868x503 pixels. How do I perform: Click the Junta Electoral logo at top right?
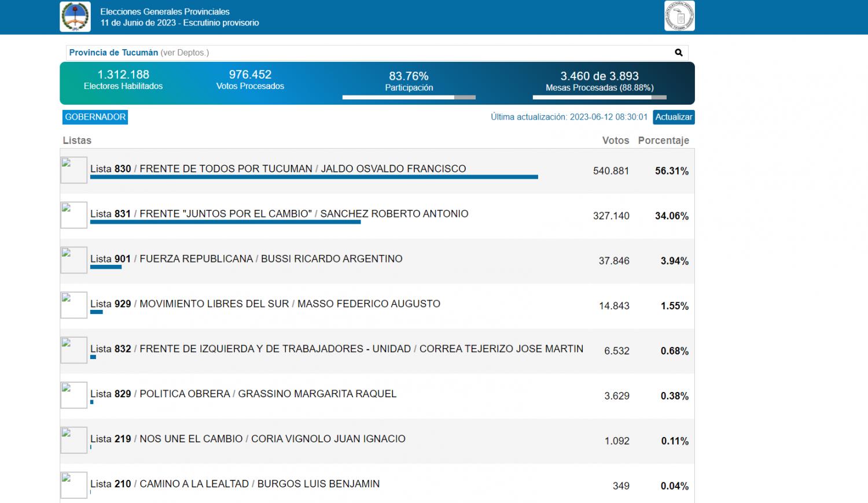[679, 16]
